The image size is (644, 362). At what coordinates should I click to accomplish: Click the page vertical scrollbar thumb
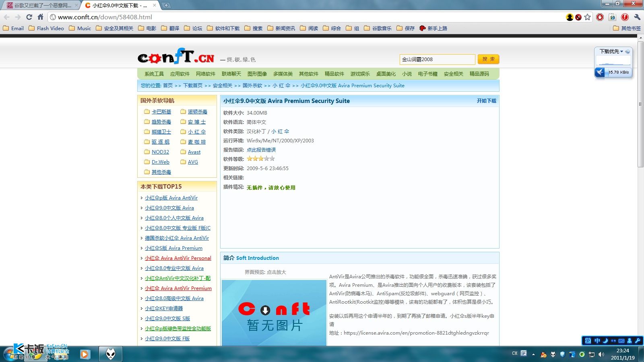pos(640,104)
